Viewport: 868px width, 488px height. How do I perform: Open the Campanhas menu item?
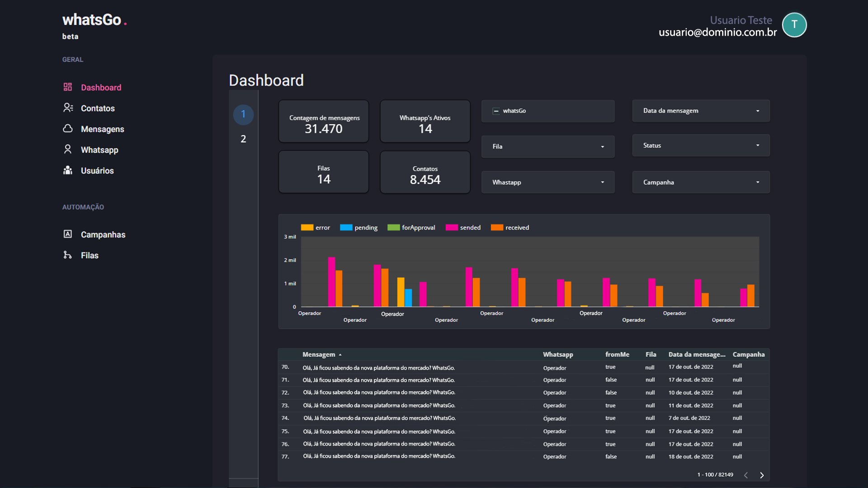(x=103, y=235)
